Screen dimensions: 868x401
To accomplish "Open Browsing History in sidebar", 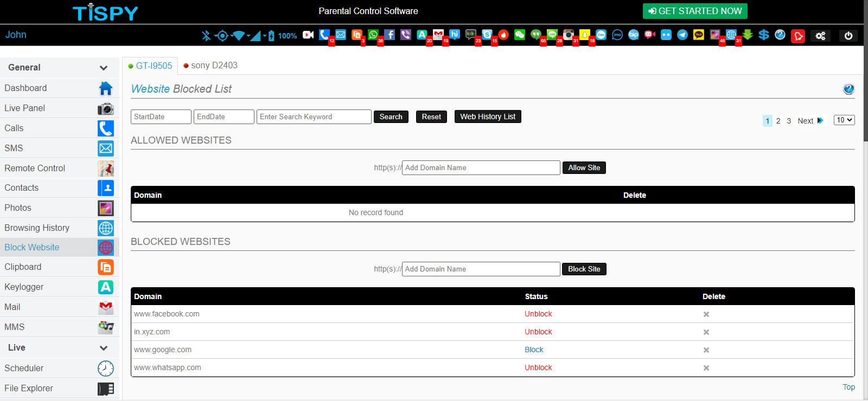I will 60,228.
